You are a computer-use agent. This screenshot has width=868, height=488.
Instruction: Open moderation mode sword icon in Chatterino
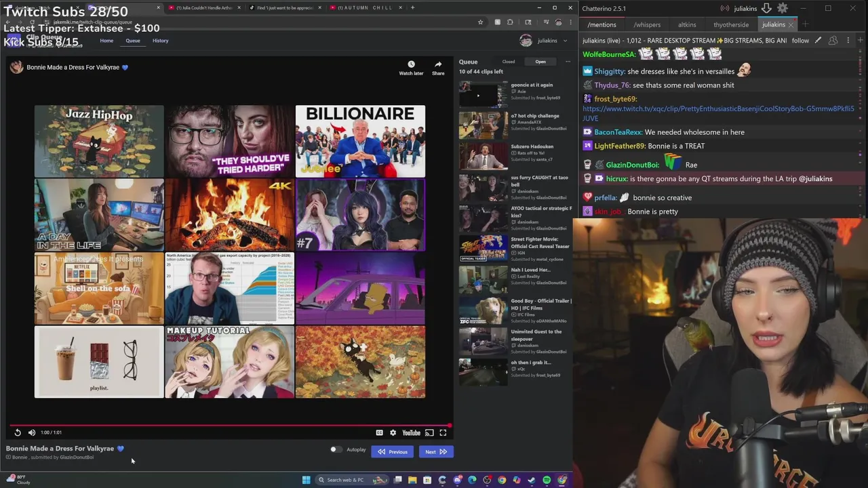coord(818,41)
